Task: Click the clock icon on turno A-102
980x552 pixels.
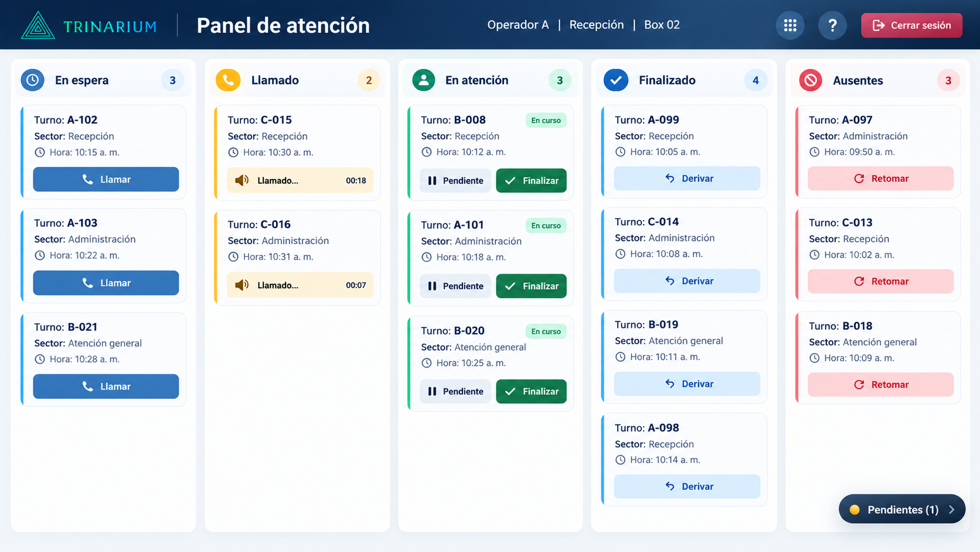Action: pyautogui.click(x=39, y=153)
